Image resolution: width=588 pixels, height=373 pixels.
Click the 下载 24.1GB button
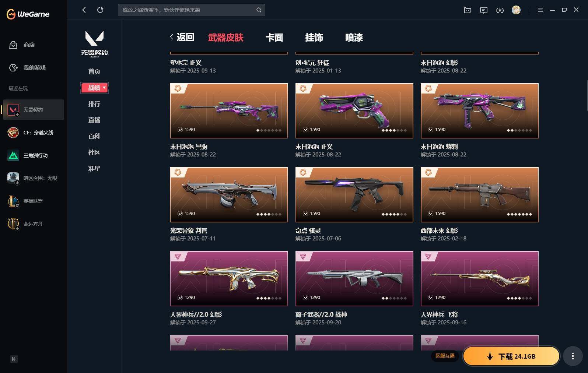point(511,356)
